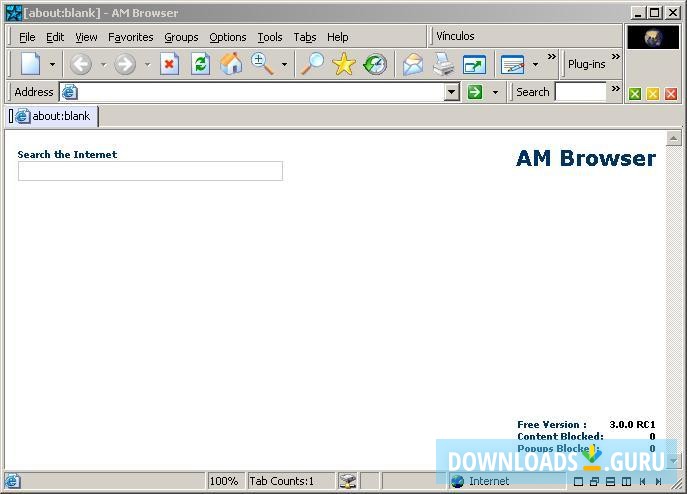
Task: Open the View menu
Action: pyautogui.click(x=86, y=37)
